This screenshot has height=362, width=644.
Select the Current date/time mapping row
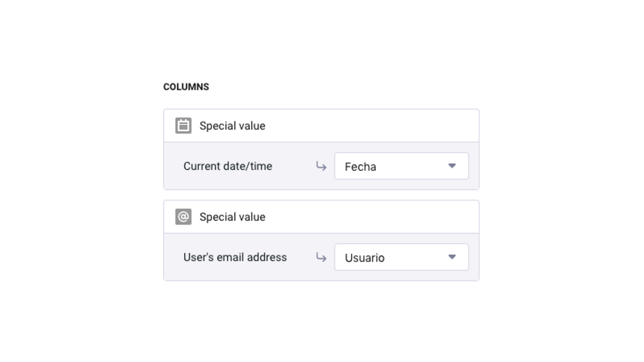click(x=321, y=166)
